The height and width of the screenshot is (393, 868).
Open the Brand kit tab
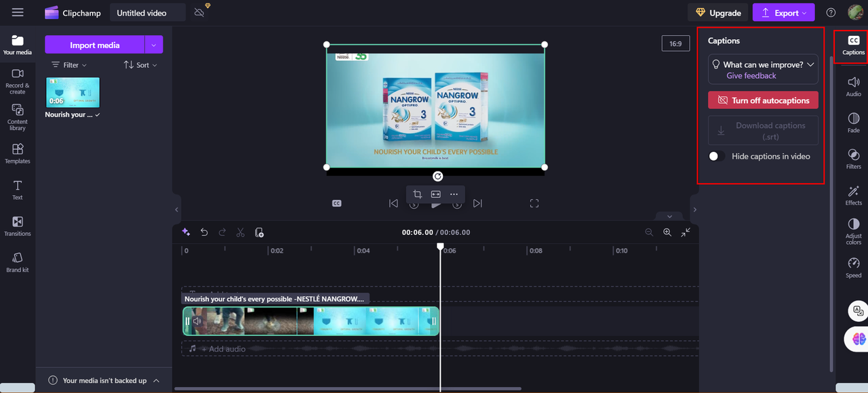pos(18,263)
